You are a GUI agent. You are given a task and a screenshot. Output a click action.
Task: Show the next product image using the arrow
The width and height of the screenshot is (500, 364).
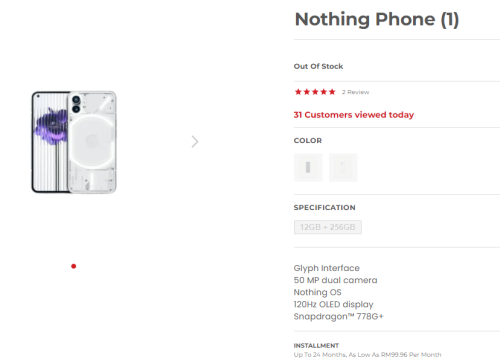(195, 142)
